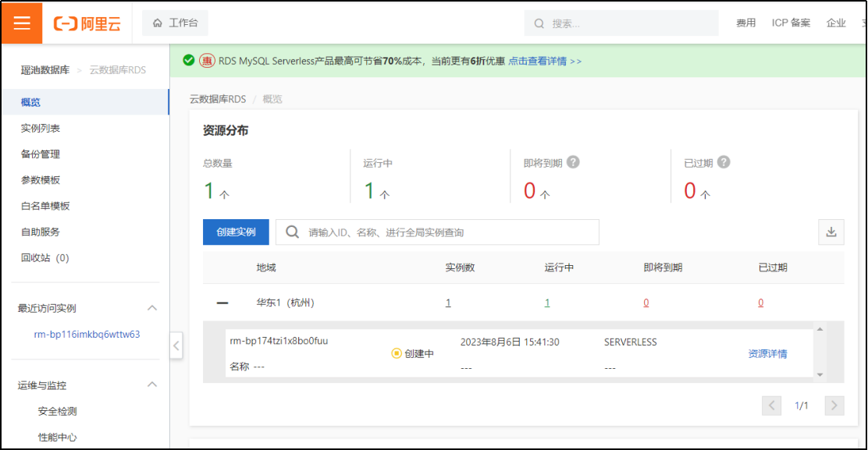Open 企业 in the top navigation
The image size is (868, 450).
836,23
